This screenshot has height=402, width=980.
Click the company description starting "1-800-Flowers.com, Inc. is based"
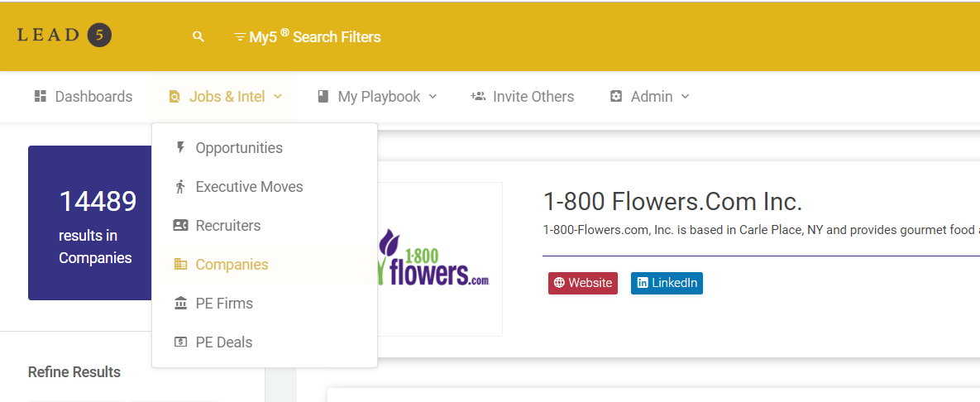pos(761,230)
